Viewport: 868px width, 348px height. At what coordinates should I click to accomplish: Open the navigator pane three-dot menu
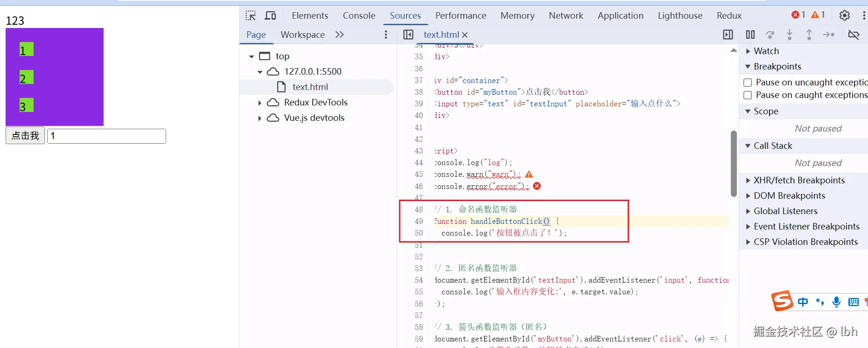point(386,35)
